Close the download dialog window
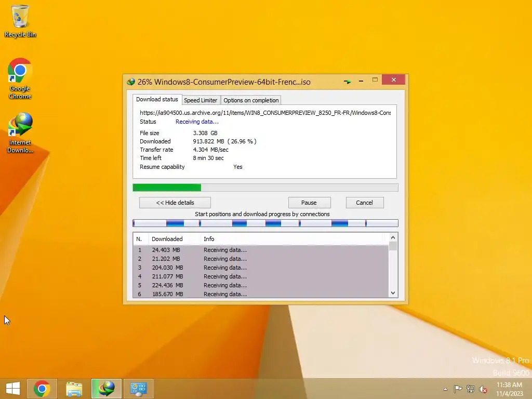 (x=394, y=79)
